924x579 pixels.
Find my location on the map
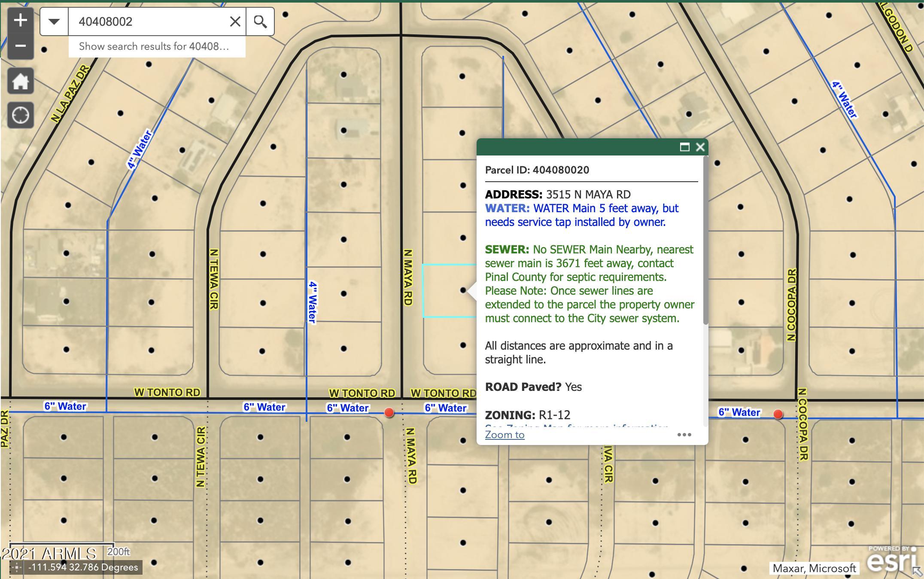point(21,115)
